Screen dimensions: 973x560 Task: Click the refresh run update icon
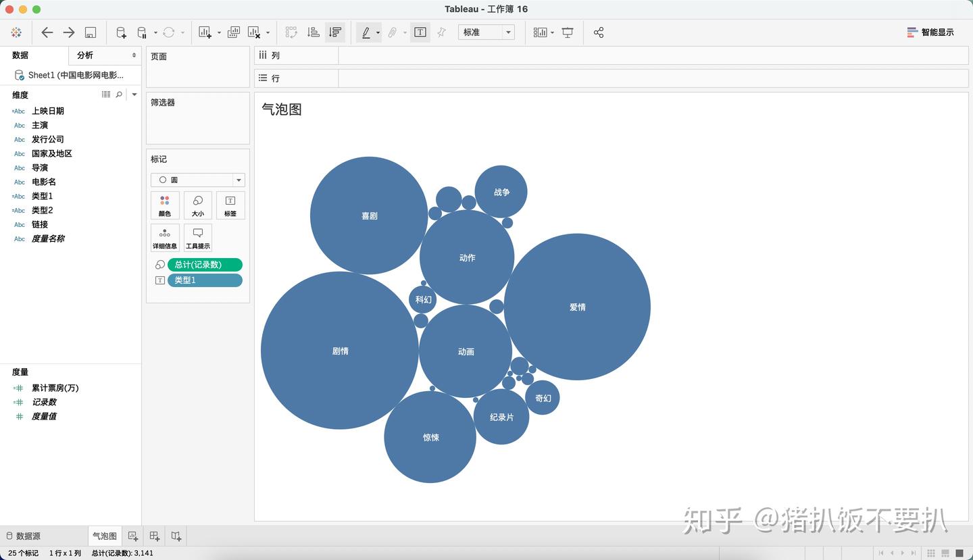pyautogui.click(x=169, y=32)
